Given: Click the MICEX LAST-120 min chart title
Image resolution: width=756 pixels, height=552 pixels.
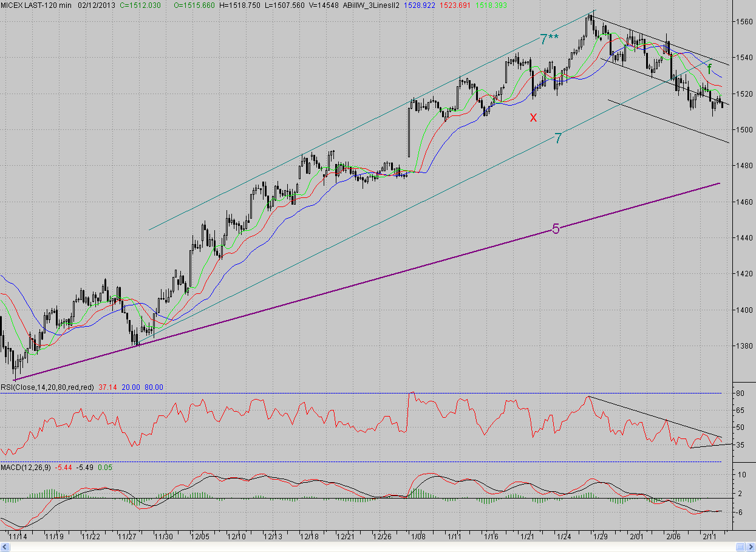Looking at the screenshot, I should (x=36, y=4).
